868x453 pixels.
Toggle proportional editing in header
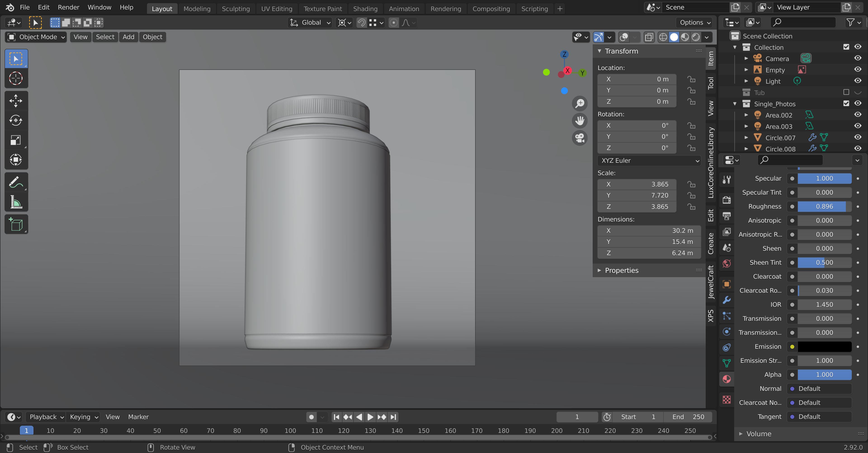click(x=393, y=23)
